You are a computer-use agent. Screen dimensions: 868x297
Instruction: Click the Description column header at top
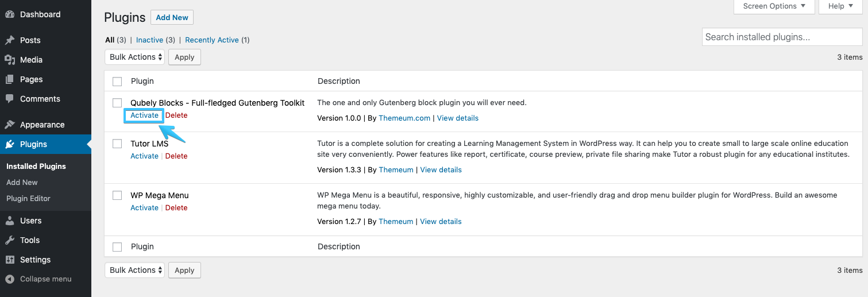(x=339, y=81)
